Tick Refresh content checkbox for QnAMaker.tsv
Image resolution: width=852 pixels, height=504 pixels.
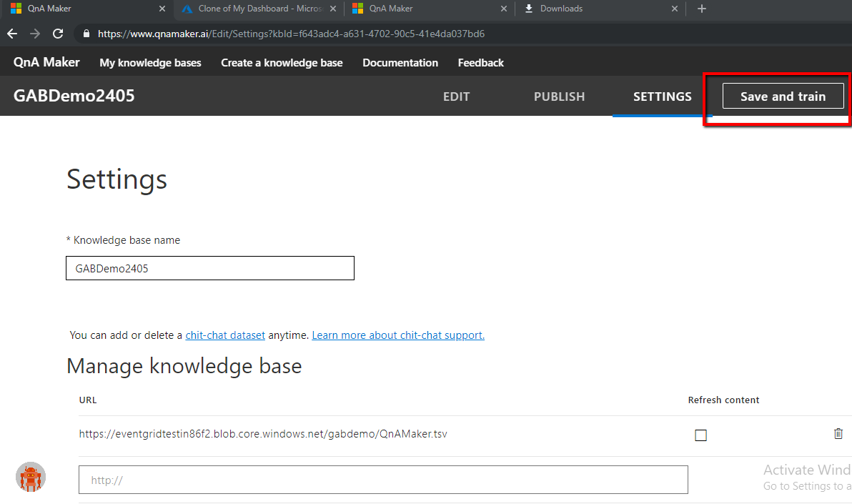(701, 435)
